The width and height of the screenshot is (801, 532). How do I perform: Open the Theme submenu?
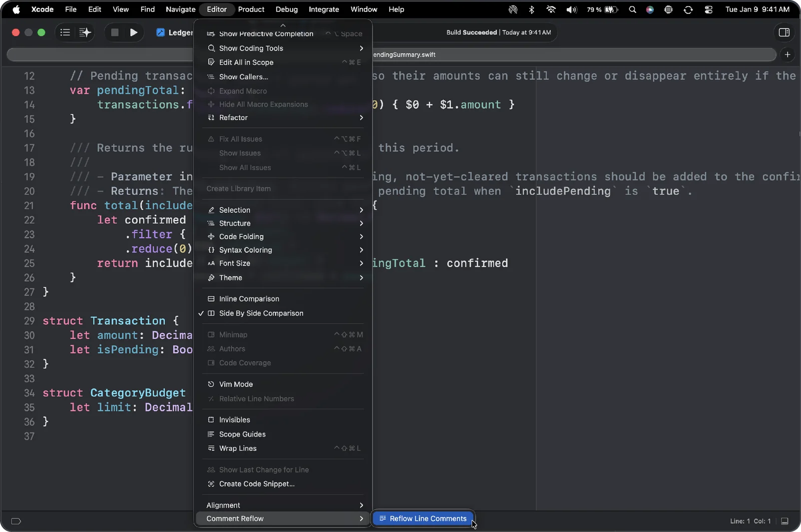click(x=283, y=278)
